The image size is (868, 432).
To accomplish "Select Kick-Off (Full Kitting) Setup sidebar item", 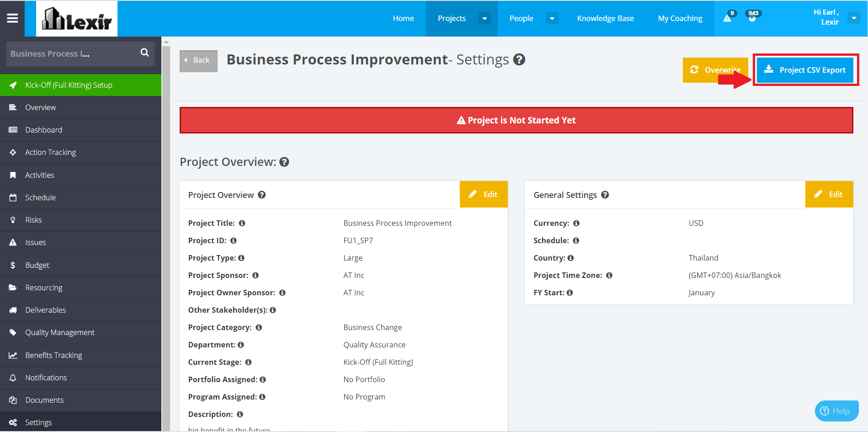I will pos(80,85).
